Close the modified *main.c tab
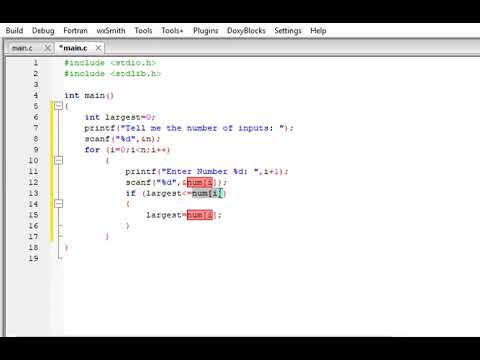 (98, 48)
